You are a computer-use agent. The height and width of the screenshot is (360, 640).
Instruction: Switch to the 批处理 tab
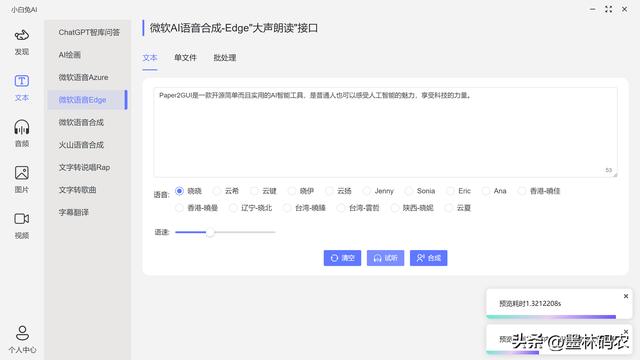coord(225,58)
